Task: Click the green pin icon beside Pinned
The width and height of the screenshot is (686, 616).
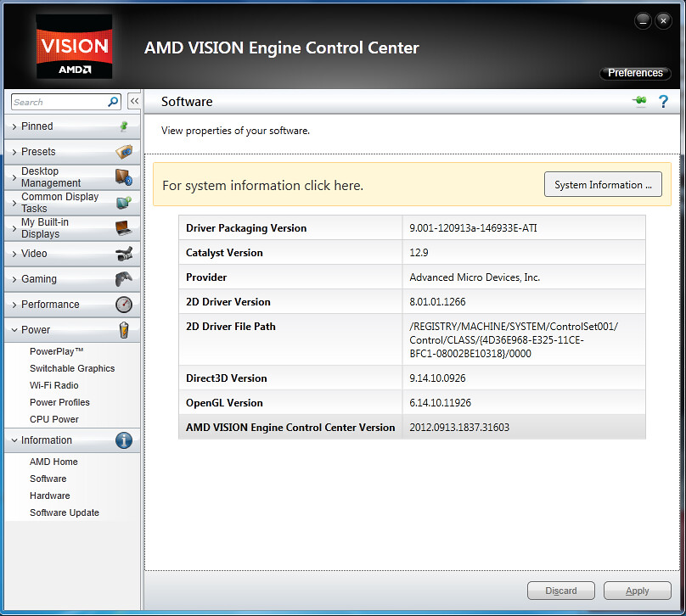Action: click(124, 126)
